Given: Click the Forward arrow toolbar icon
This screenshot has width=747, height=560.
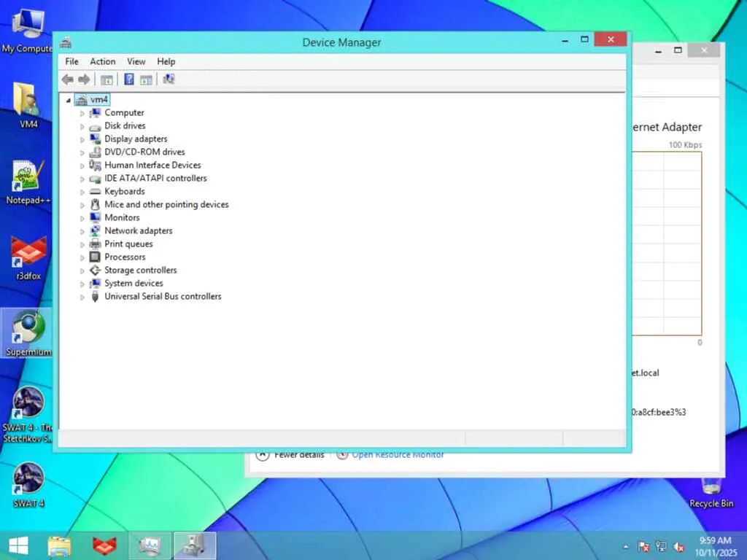Looking at the screenshot, I should click(x=85, y=79).
